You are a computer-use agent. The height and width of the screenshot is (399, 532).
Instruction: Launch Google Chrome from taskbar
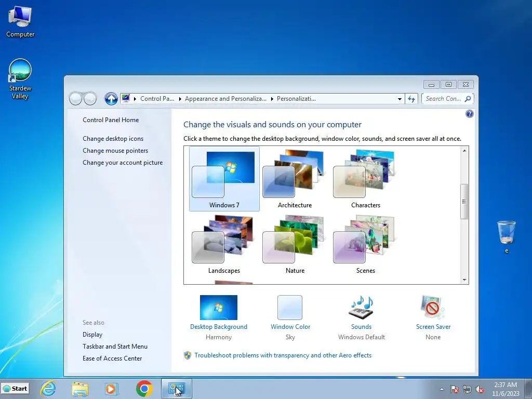coord(144,389)
